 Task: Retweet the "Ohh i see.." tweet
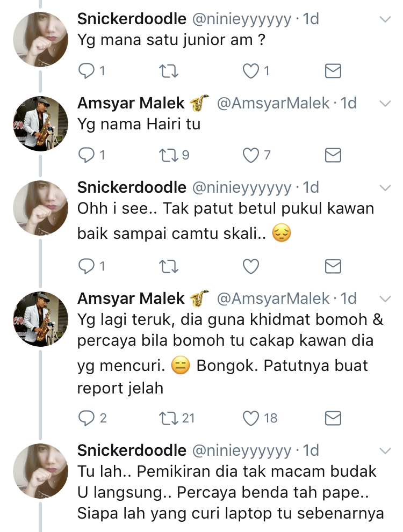tap(169, 266)
